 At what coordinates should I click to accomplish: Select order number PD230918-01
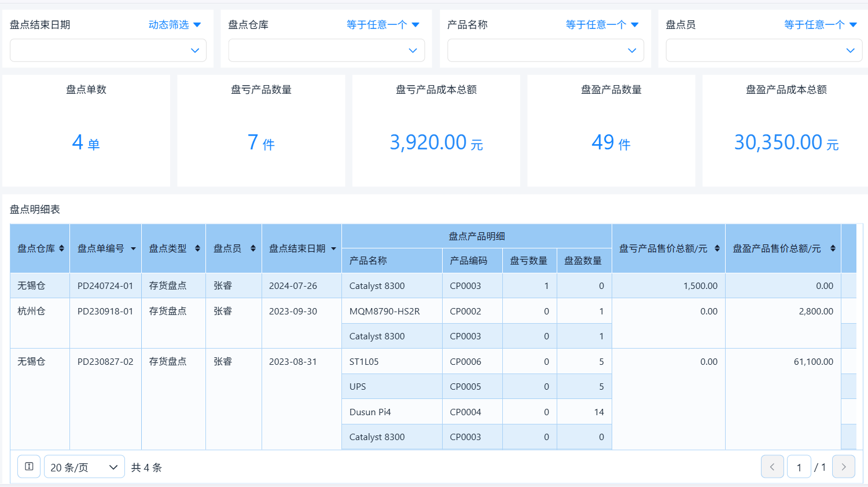(105, 311)
